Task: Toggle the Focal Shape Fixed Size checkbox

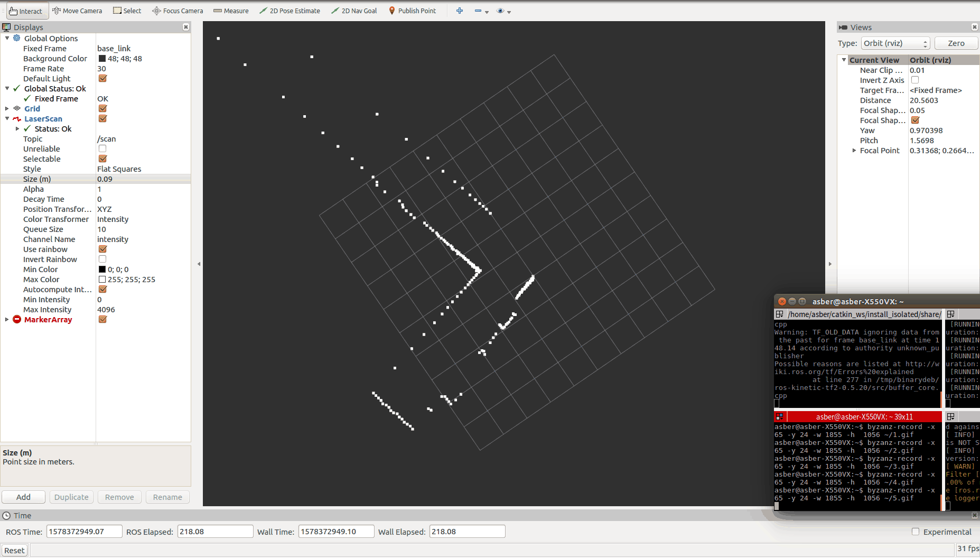Action: (915, 120)
